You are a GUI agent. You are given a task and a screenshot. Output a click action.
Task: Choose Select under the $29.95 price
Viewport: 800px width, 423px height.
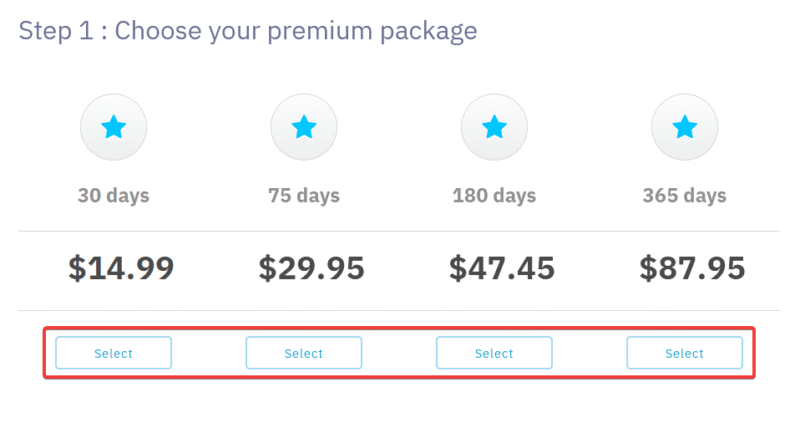click(x=304, y=353)
